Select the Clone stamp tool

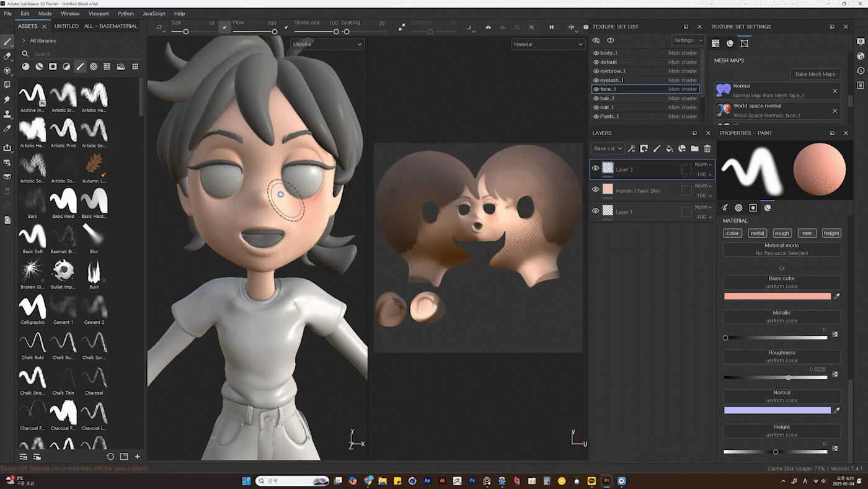pos(7,114)
